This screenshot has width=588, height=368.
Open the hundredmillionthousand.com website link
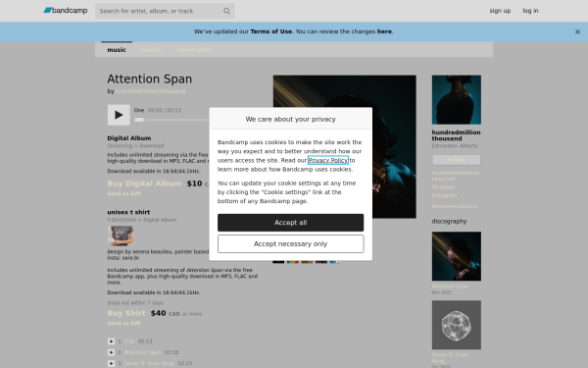pyautogui.click(x=456, y=176)
